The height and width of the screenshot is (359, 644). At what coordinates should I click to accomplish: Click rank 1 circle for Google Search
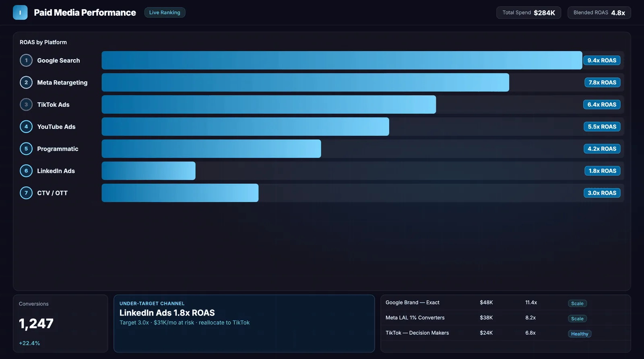[26, 60]
